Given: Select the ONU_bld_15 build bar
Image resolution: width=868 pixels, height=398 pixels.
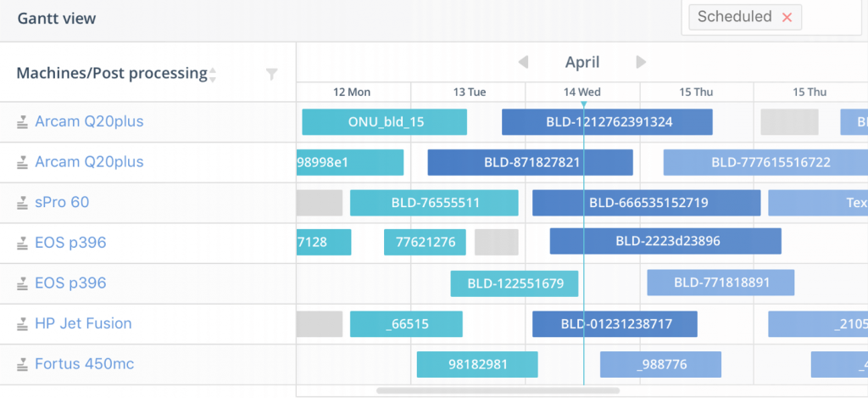Looking at the screenshot, I should 384,122.
